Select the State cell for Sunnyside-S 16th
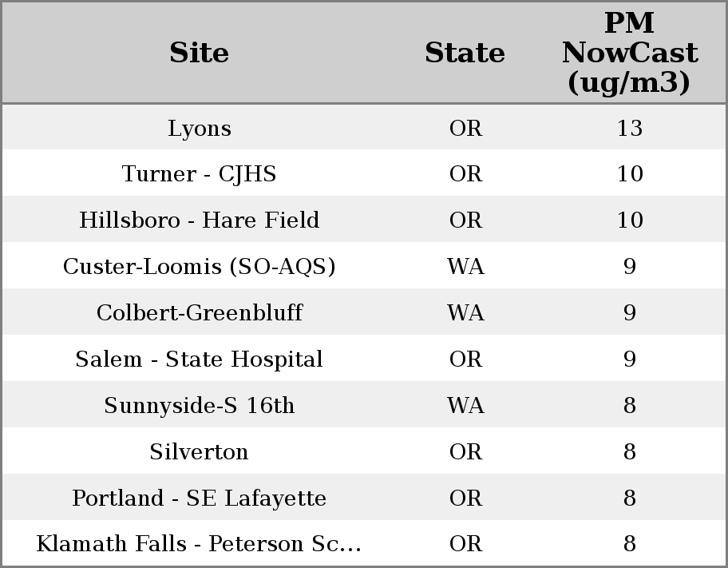728x568 pixels. (x=465, y=406)
